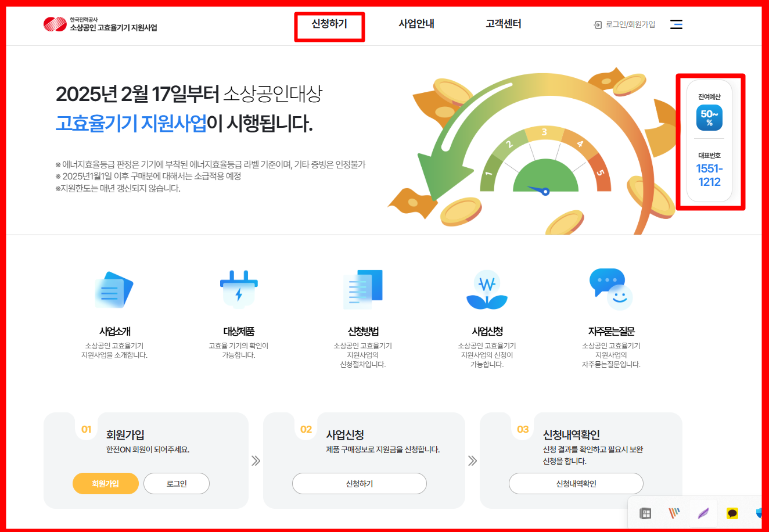Open the 사업안내 menu

click(x=416, y=24)
